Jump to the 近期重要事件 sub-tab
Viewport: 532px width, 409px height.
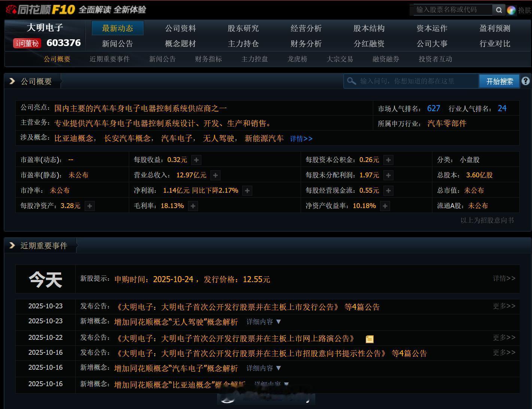pos(110,59)
